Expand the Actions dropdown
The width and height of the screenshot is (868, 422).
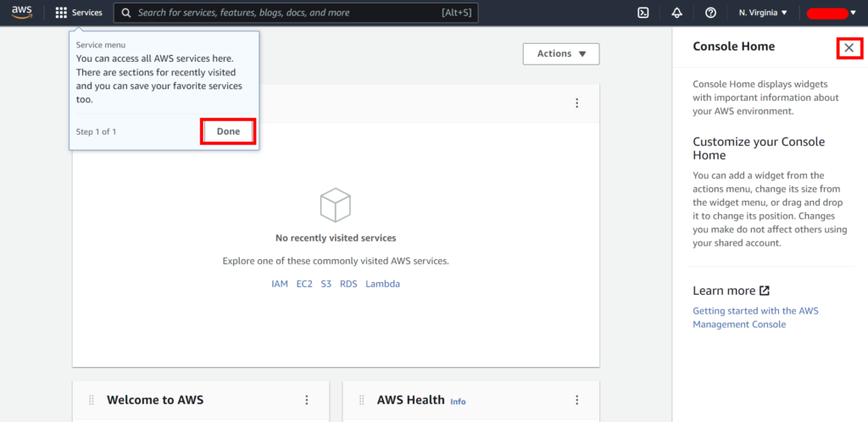[561, 53]
